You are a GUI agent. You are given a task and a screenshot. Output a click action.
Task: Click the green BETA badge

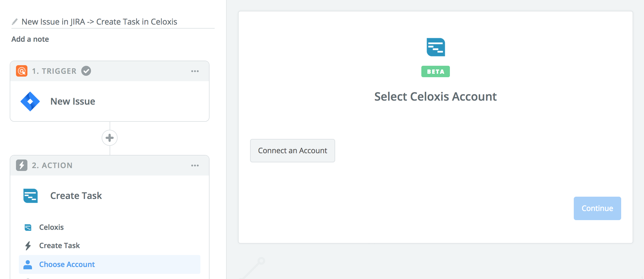(x=436, y=71)
